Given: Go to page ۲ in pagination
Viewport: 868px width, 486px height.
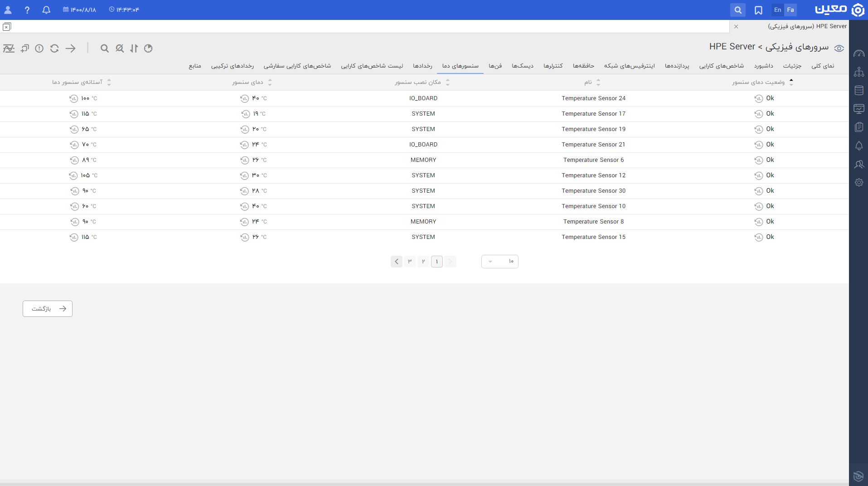Looking at the screenshot, I should click(x=423, y=262).
